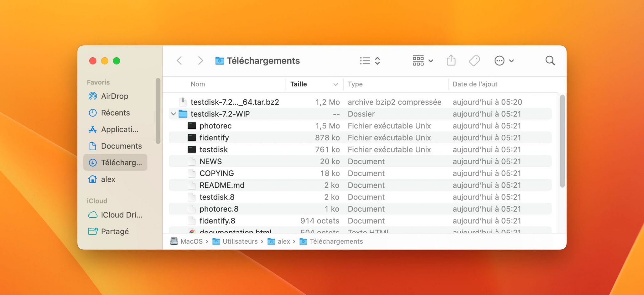Click 914 octets size value
644x295 pixels.
point(320,221)
